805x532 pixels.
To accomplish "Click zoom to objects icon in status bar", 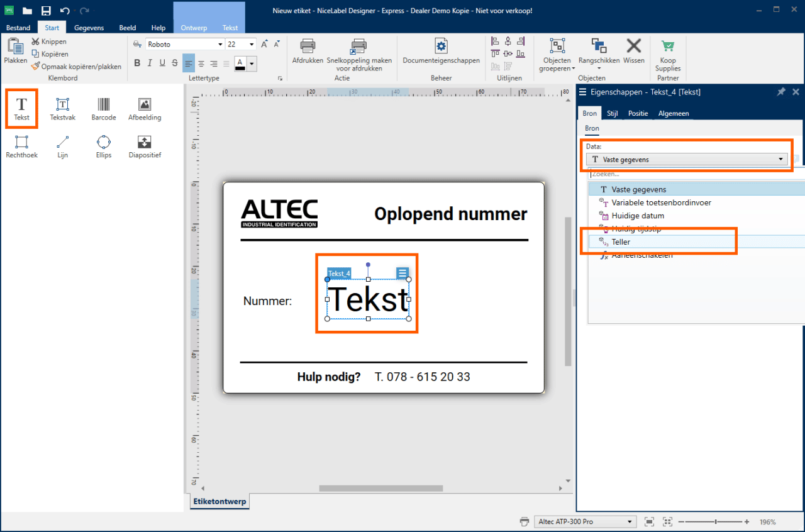I will (668, 522).
